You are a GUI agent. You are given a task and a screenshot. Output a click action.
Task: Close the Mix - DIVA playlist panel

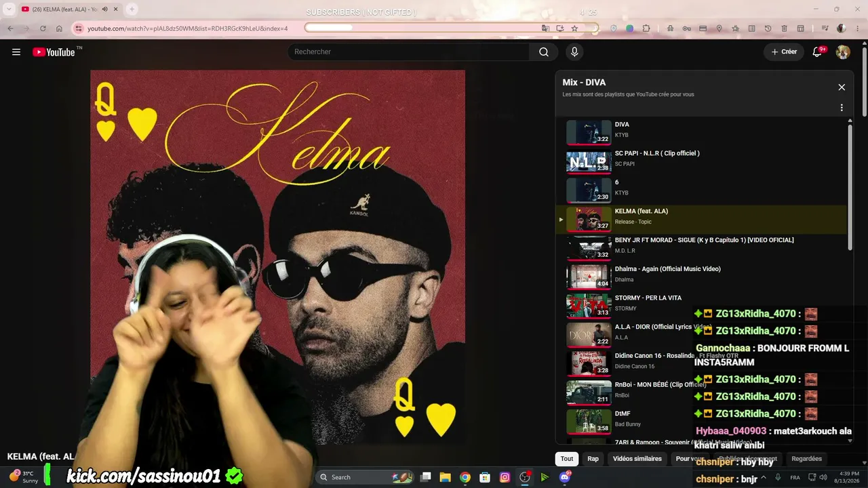[842, 87]
